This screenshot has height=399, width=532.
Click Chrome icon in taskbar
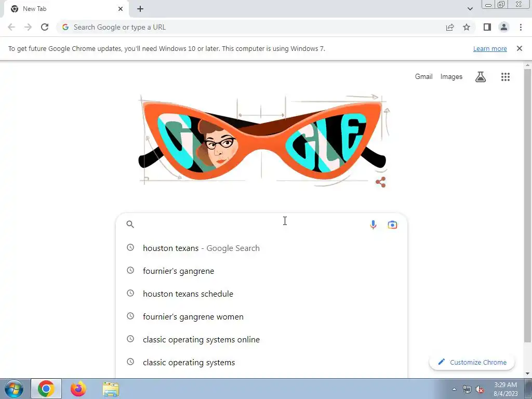pyautogui.click(x=46, y=389)
